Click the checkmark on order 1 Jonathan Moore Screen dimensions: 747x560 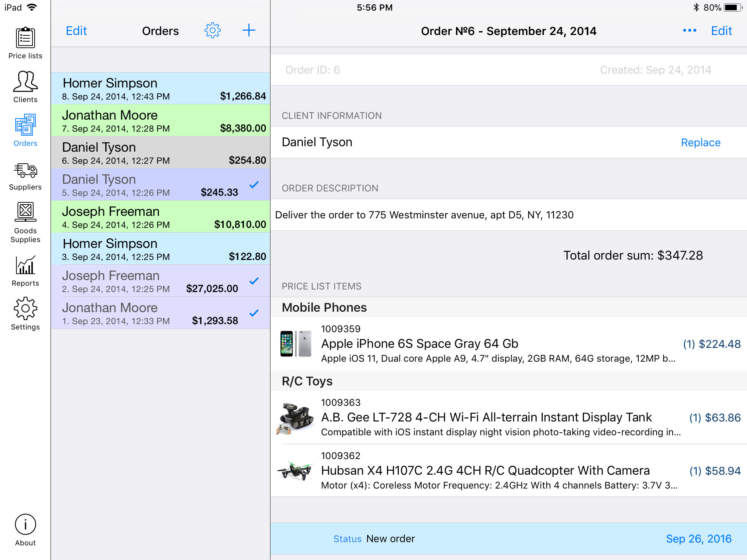pos(254,313)
